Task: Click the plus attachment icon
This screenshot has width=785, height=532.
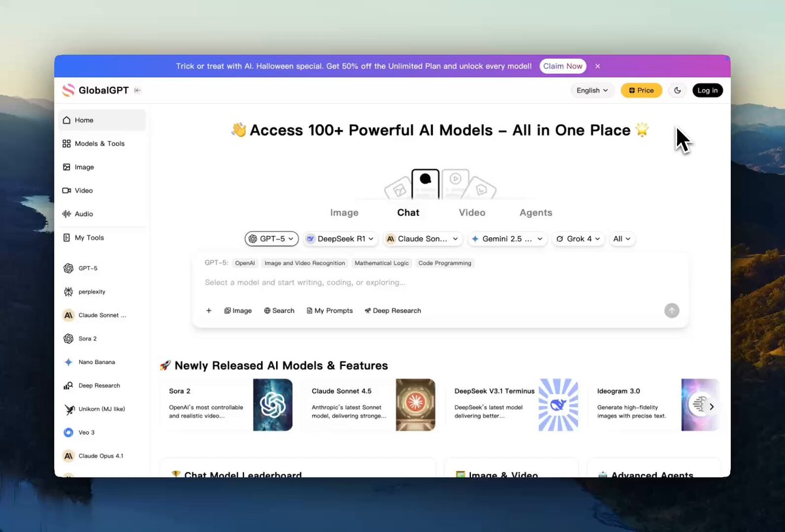Action: click(209, 311)
